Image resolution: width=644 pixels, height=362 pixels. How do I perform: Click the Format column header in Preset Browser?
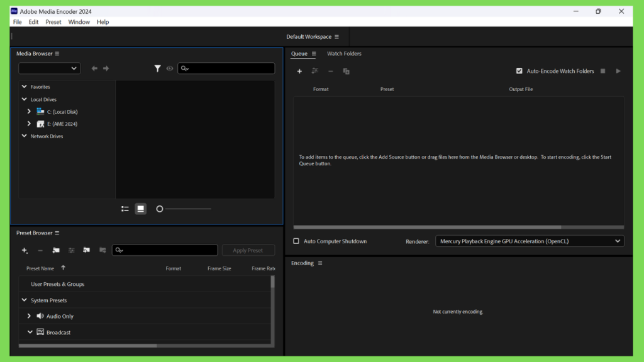pos(174,268)
